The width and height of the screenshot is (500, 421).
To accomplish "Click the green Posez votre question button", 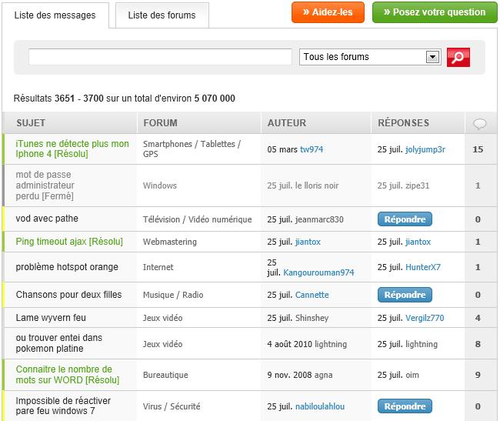I will tap(435, 12).
